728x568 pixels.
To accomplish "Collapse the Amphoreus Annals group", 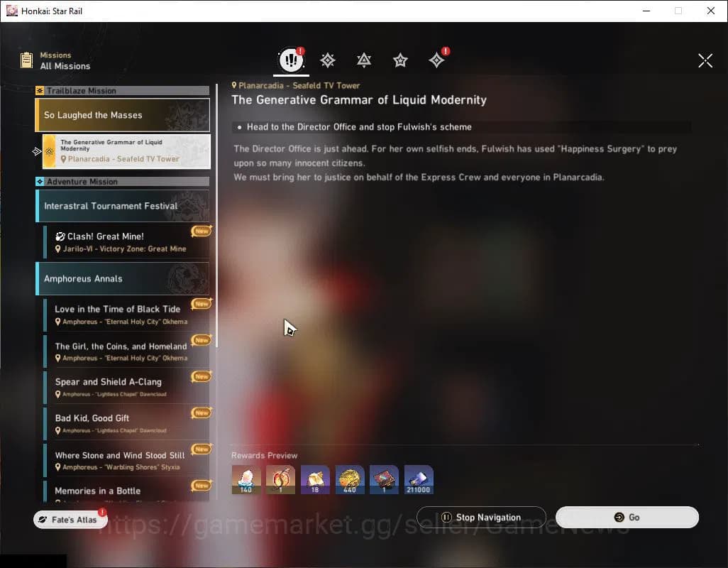I will coord(123,278).
